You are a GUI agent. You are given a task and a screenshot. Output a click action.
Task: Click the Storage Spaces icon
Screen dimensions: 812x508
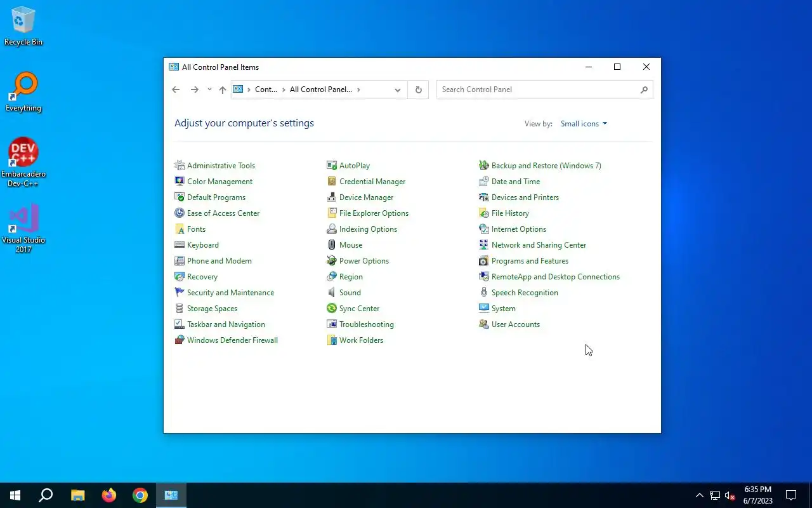click(x=180, y=309)
